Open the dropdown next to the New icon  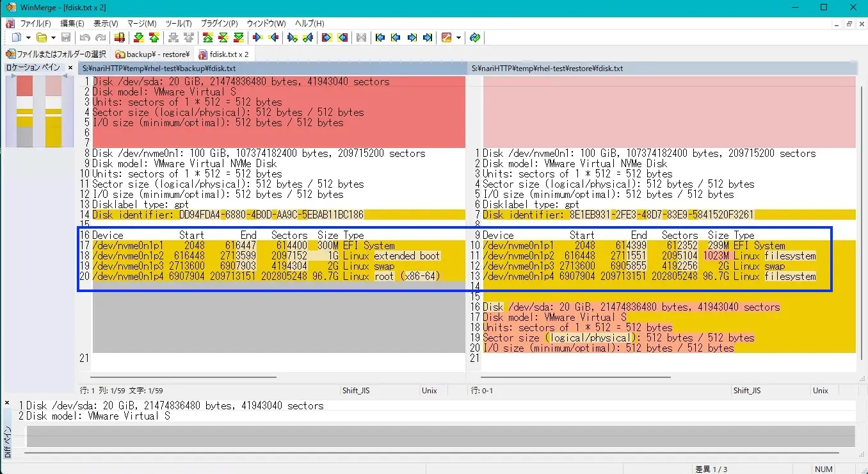pyautogui.click(x=28, y=37)
